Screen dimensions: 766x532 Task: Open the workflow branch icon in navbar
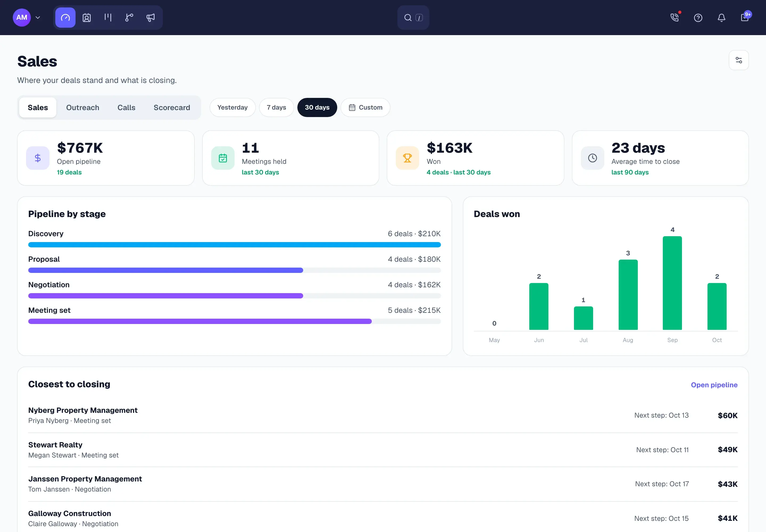[129, 18]
